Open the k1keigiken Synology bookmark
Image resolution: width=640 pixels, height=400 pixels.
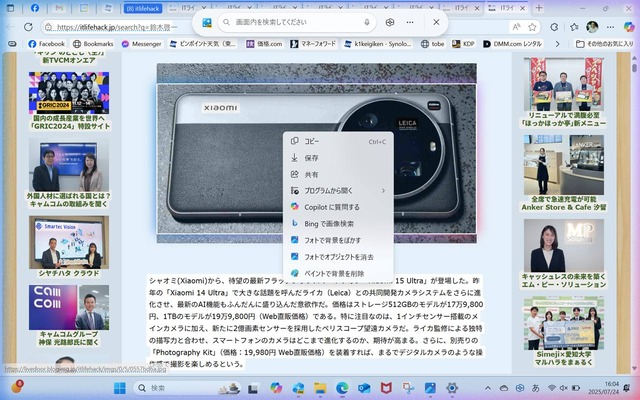click(x=378, y=44)
